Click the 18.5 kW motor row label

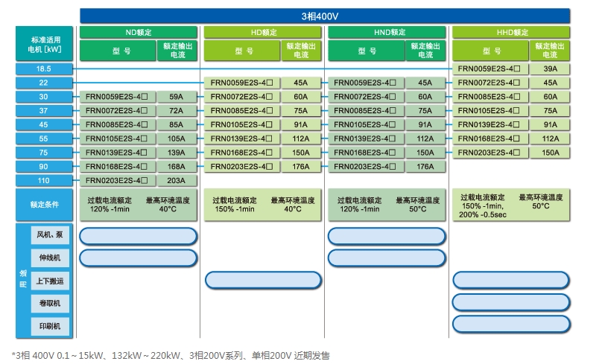pyautogui.click(x=43, y=68)
